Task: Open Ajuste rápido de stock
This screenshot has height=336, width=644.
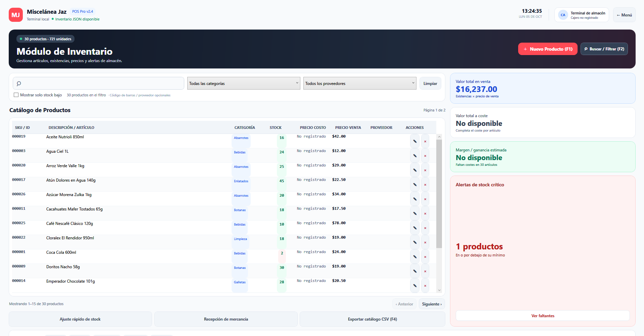Action: (x=80, y=319)
